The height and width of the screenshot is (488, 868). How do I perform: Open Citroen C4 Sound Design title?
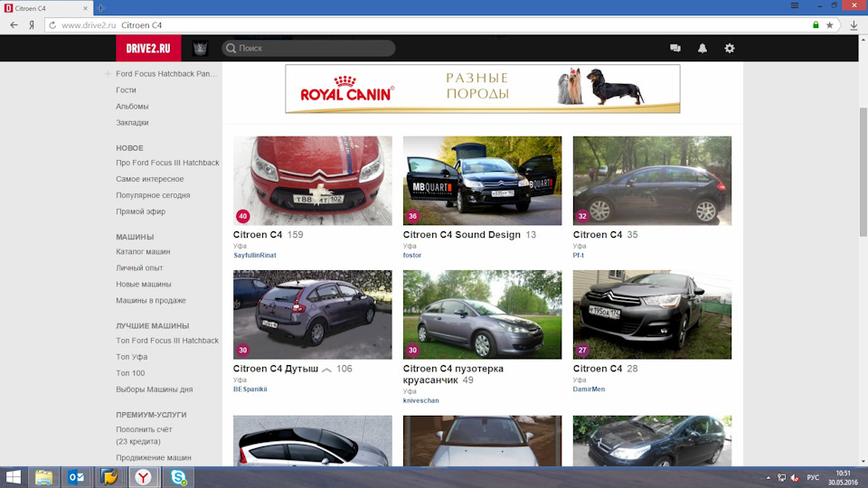(x=462, y=235)
